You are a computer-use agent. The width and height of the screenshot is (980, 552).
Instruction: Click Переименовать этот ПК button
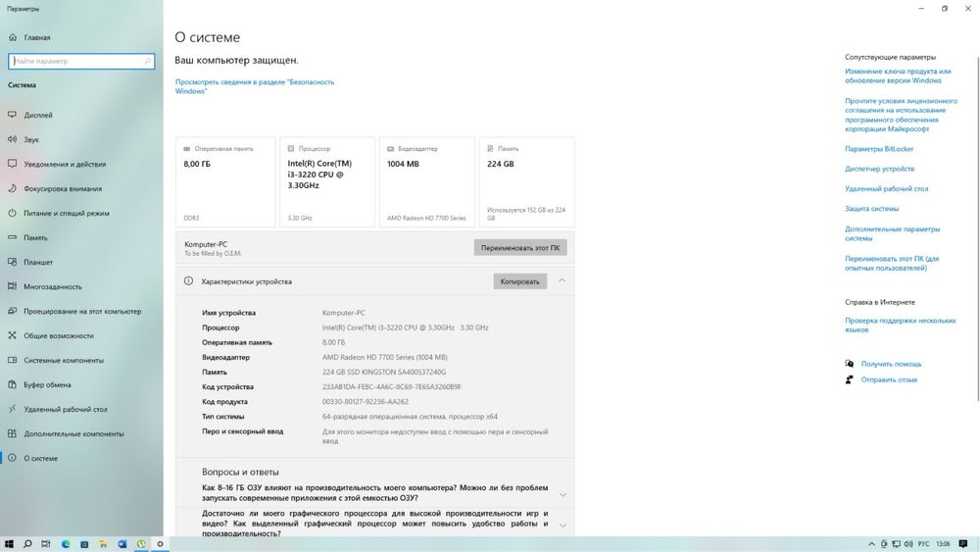[520, 247]
